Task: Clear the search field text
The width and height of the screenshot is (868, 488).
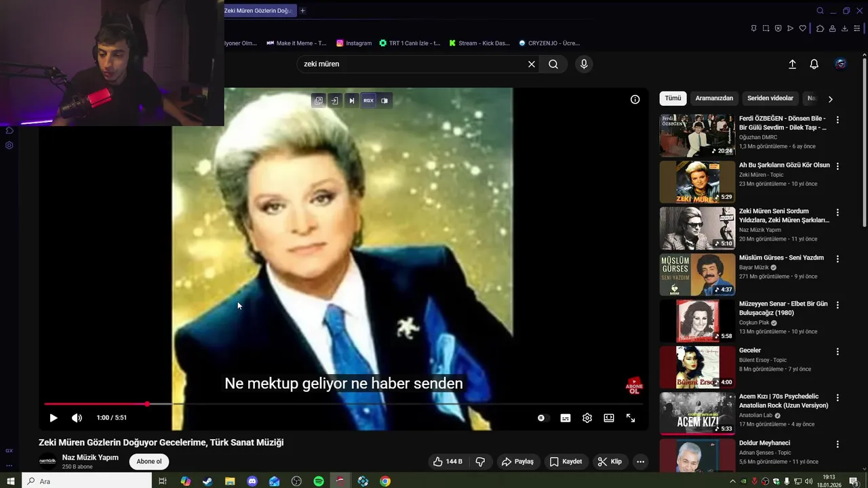Action: (x=532, y=64)
